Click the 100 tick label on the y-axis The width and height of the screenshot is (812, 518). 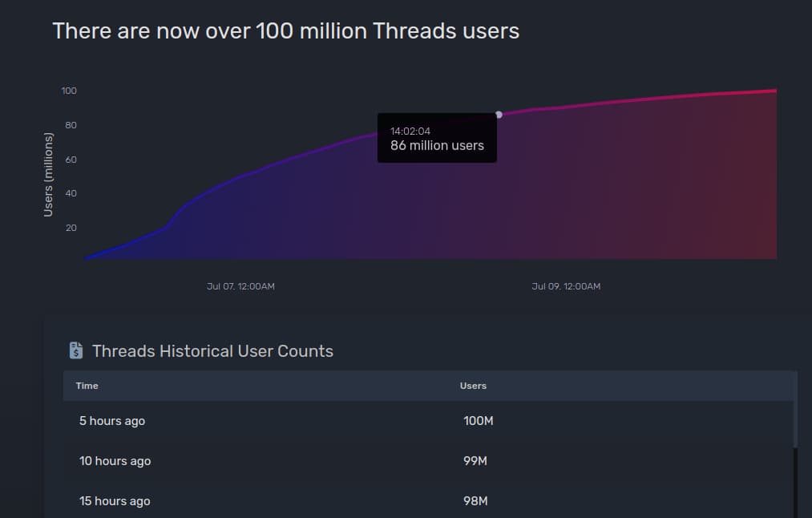[x=69, y=91]
